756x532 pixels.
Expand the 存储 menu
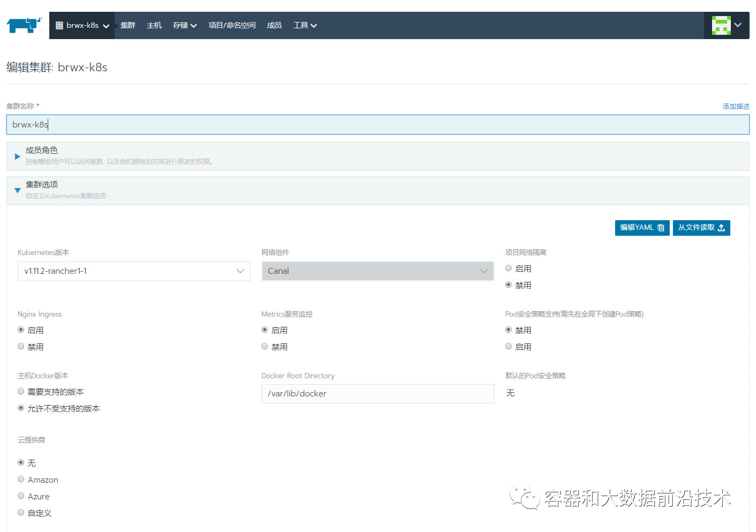pyautogui.click(x=185, y=25)
